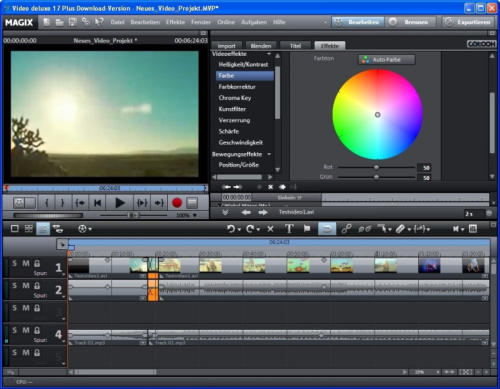The width and height of the screenshot is (500, 389).
Task: Open the Hilfe menu
Action: click(x=279, y=22)
